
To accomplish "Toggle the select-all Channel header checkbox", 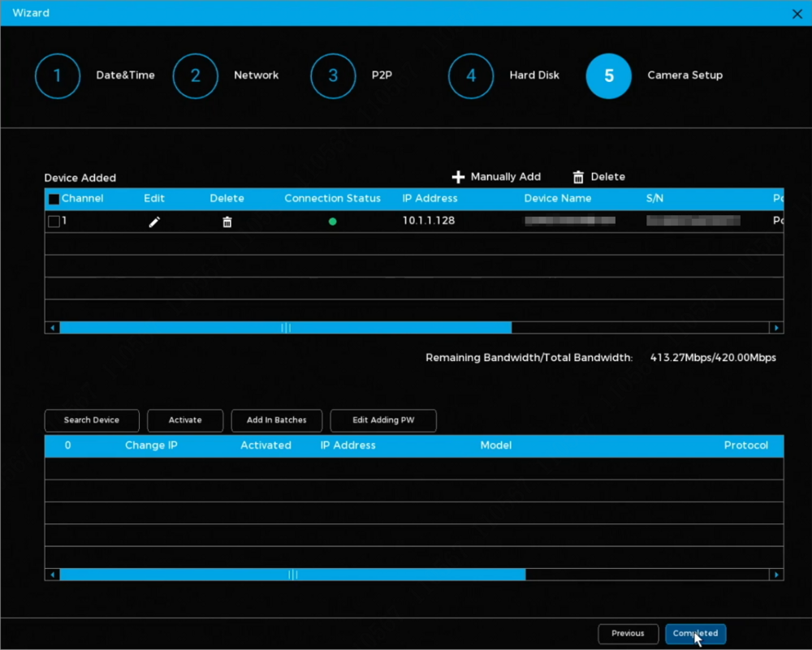I will [x=54, y=199].
